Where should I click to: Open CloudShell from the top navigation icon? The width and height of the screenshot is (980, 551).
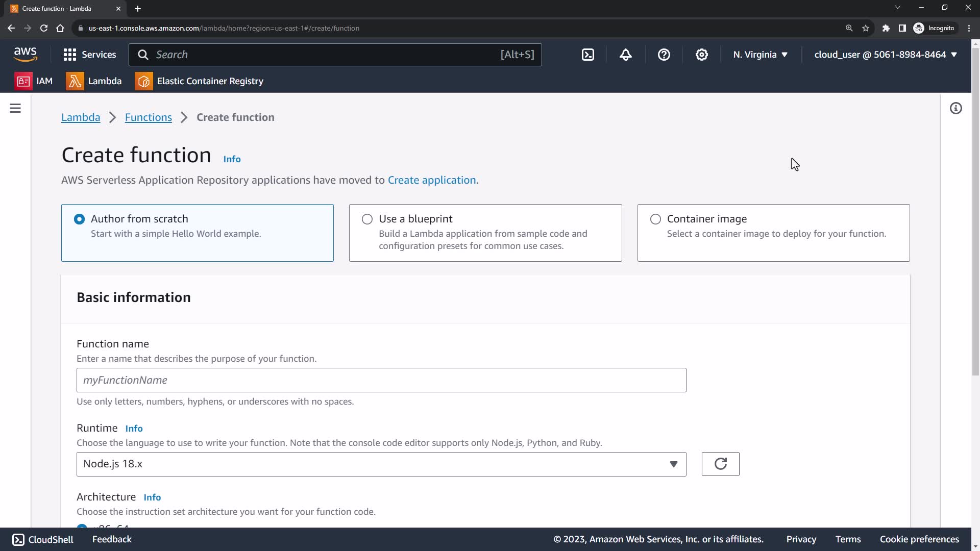(x=588, y=55)
